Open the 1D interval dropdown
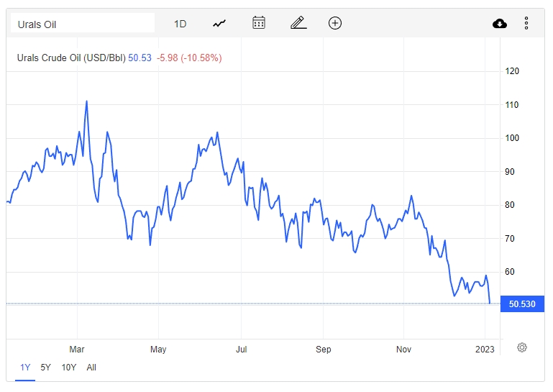This screenshot has width=553, height=392. pos(180,24)
